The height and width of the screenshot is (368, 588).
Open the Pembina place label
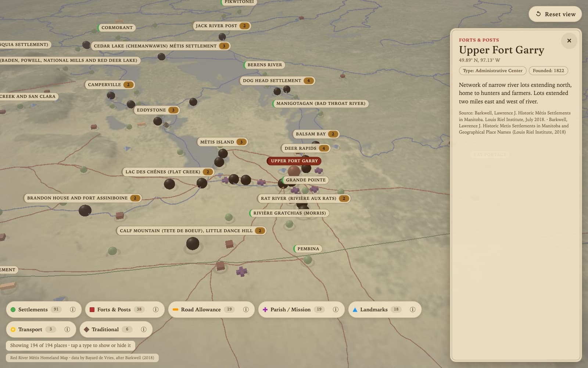click(x=308, y=249)
